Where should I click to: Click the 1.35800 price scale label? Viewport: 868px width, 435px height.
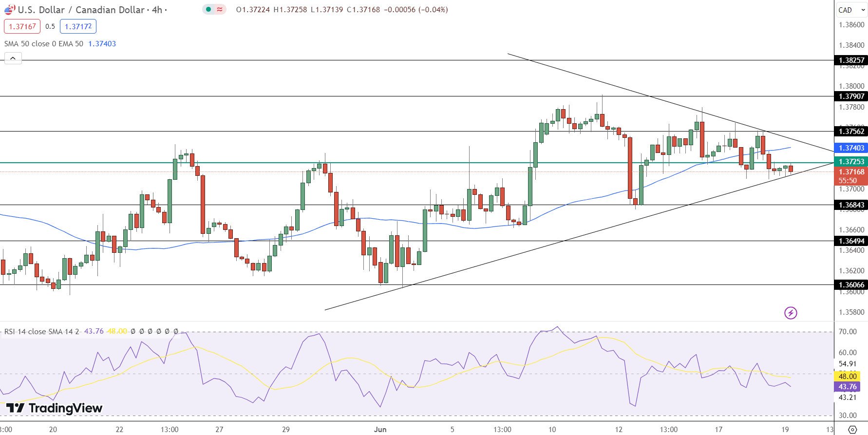[x=851, y=312]
